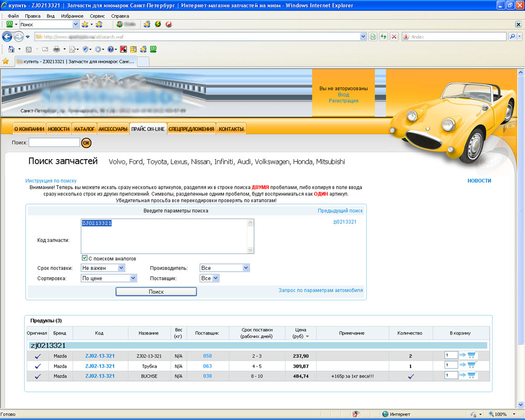Open the 'Регистрация' link
This screenshot has height=420, width=525.
[343, 100]
